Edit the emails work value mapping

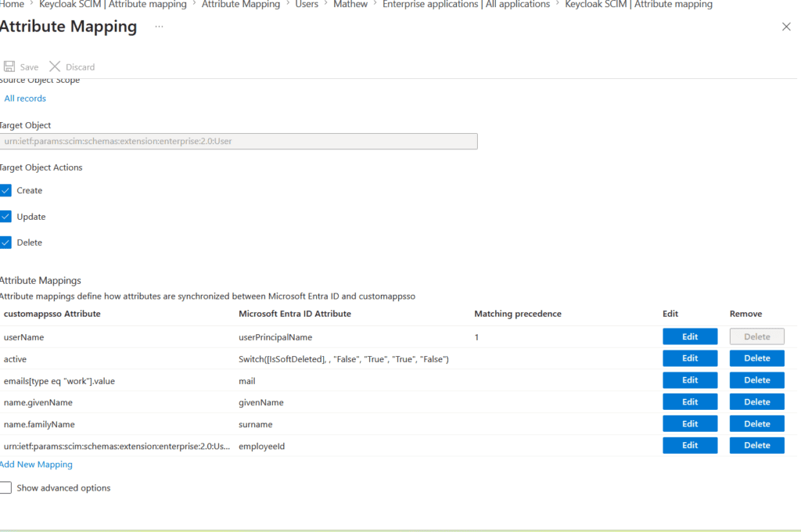tap(690, 380)
